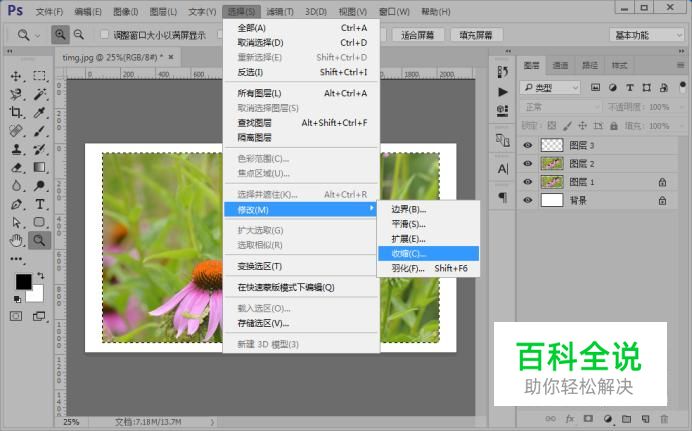Hide 图层 1 layer visibility
Viewport: 692px width, 431px height.
point(527,182)
